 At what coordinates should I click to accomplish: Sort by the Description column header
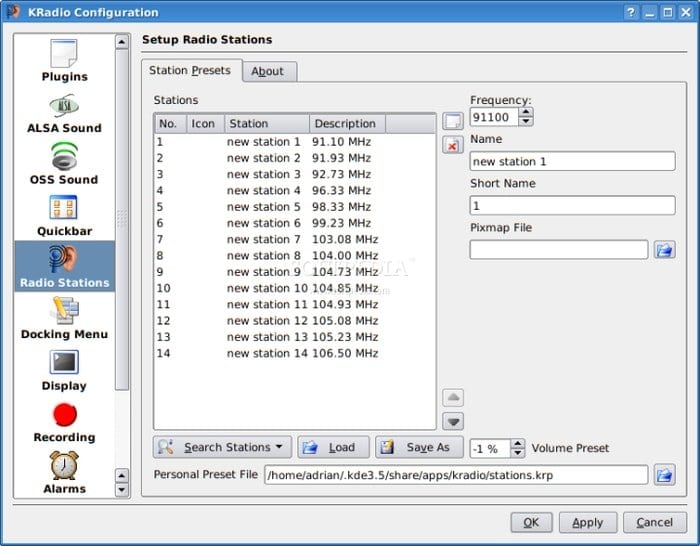[347, 124]
